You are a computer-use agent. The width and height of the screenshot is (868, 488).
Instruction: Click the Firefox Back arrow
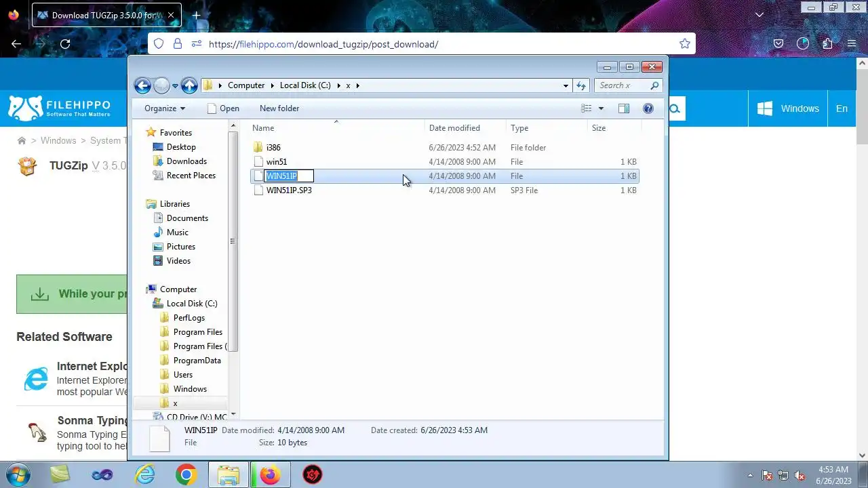(x=16, y=44)
